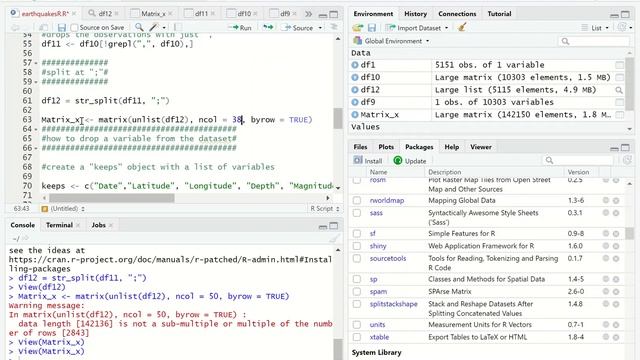
Task: View df1 as a data table with the grid icon
Action: pos(619,65)
